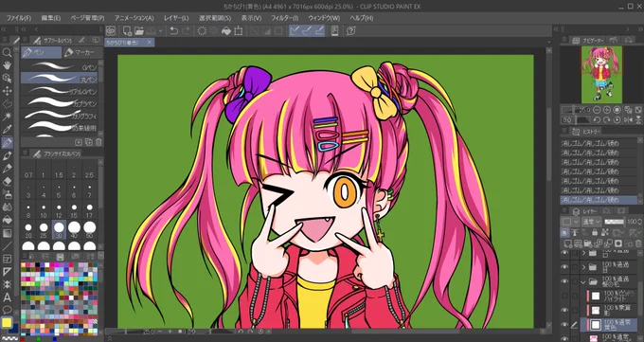
Task: Toggle Snap to grid in command bar
Action: pyautogui.click(x=319, y=31)
